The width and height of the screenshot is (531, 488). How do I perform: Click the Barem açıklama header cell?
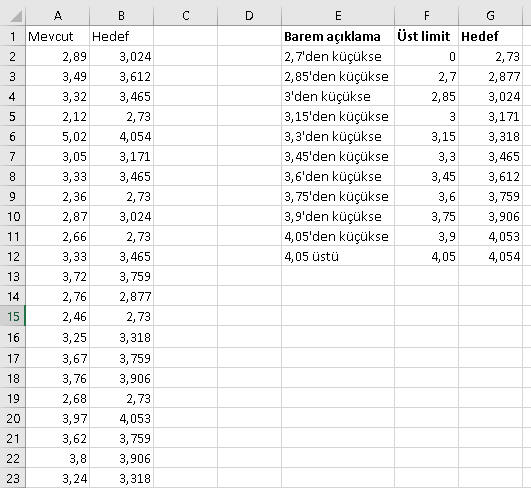coord(338,36)
